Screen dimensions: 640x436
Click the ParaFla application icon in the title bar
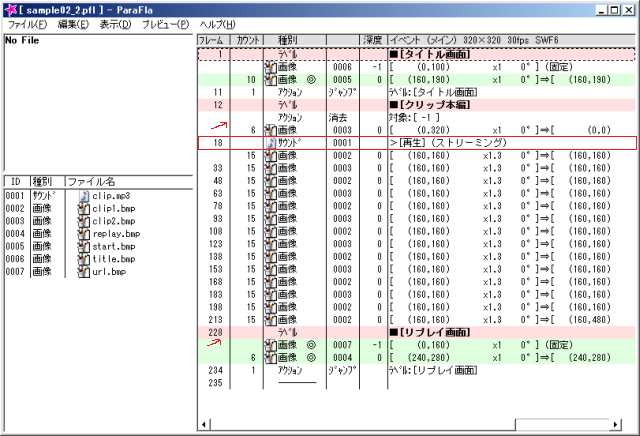click(x=11, y=10)
